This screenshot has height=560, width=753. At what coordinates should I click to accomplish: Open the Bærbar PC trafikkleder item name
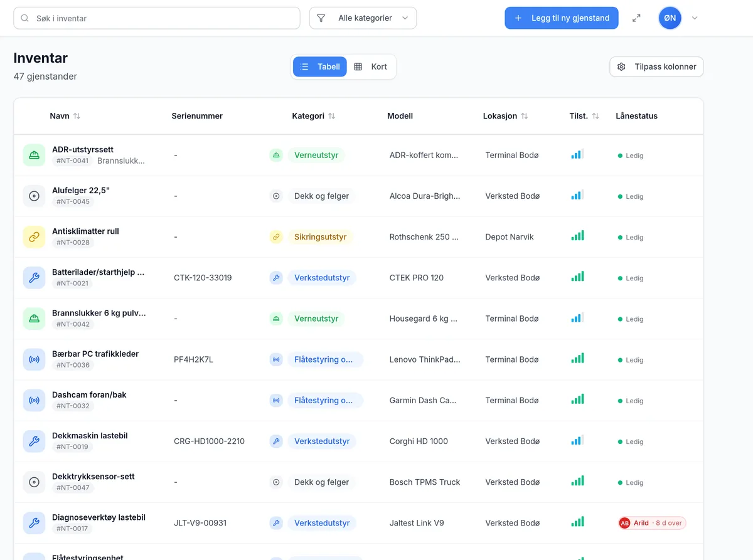(x=95, y=354)
